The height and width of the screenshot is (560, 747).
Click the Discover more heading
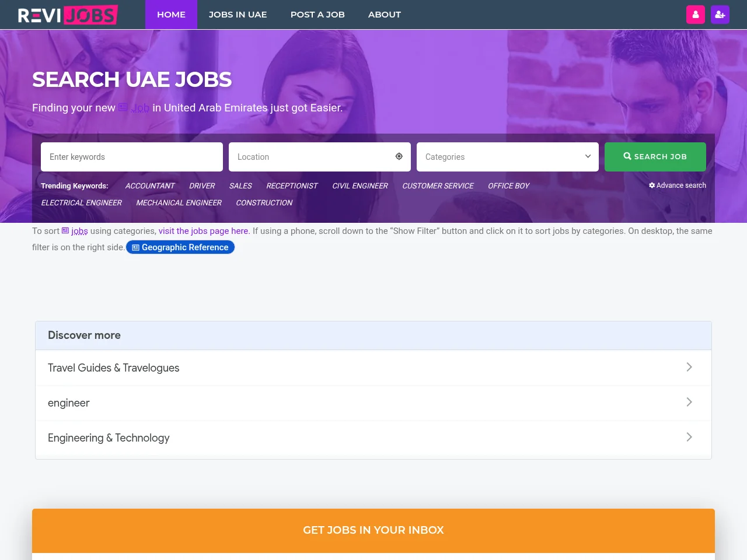[84, 335]
